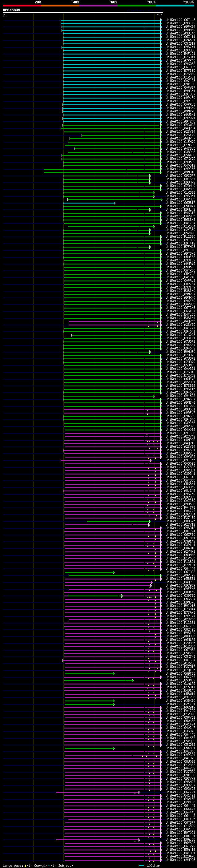Click the orange ~40% identity legend segment
Screen dimensions: 197x868
(60, 6)
